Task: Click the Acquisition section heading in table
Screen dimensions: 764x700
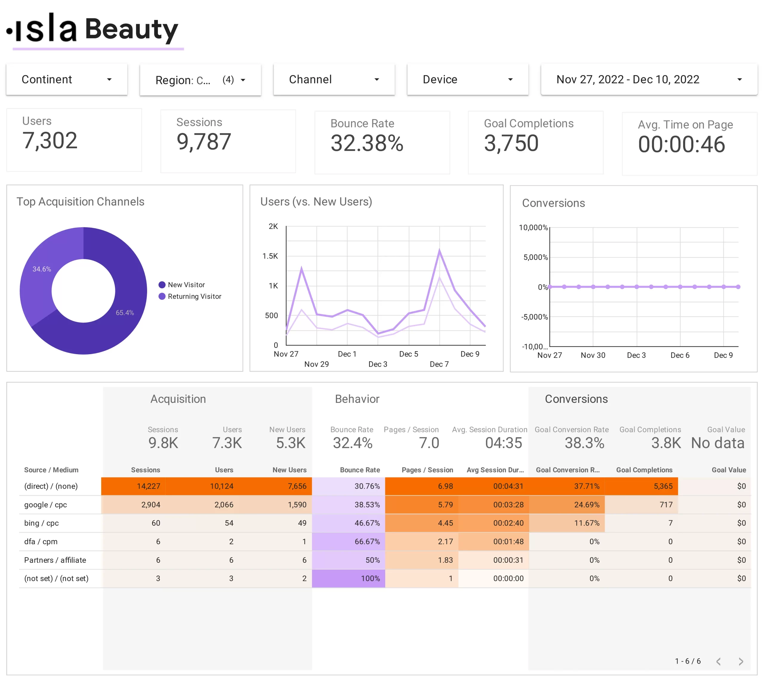Action: (178, 399)
